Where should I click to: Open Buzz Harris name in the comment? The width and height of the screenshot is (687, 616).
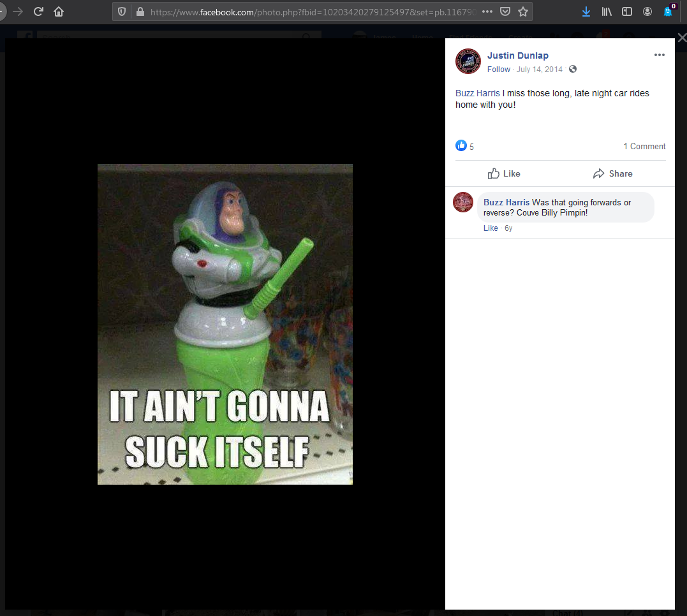tap(506, 202)
